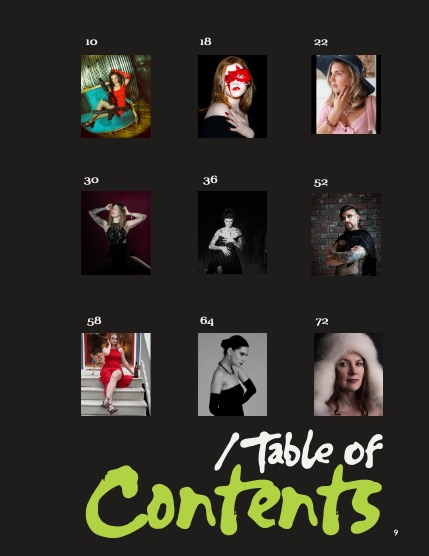Click the maroon background photo under 30
The width and height of the screenshot is (429, 556).
(116, 233)
